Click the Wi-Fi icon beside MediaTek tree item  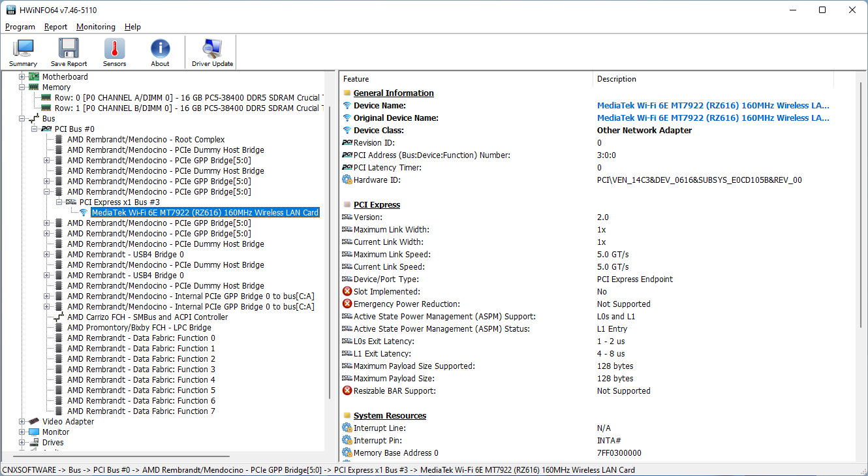point(84,213)
